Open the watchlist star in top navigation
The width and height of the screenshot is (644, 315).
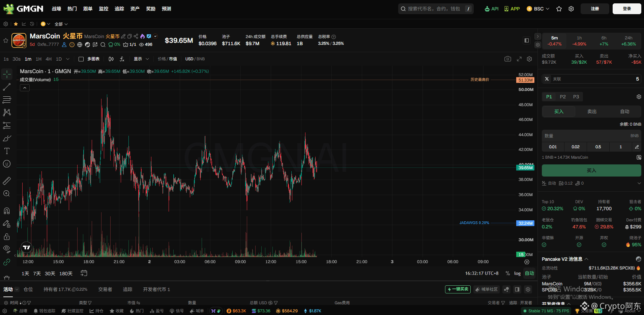point(559,9)
